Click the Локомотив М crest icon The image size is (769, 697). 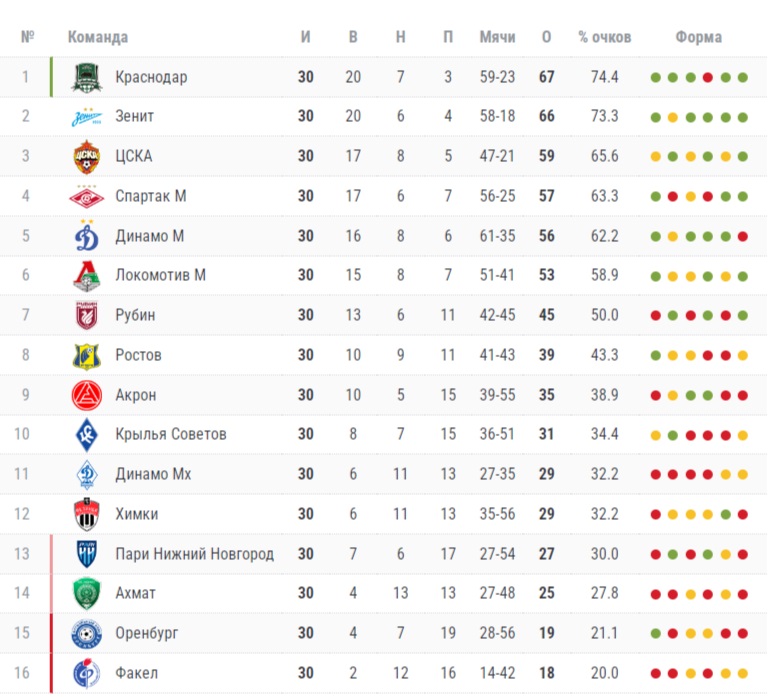pos(87,275)
